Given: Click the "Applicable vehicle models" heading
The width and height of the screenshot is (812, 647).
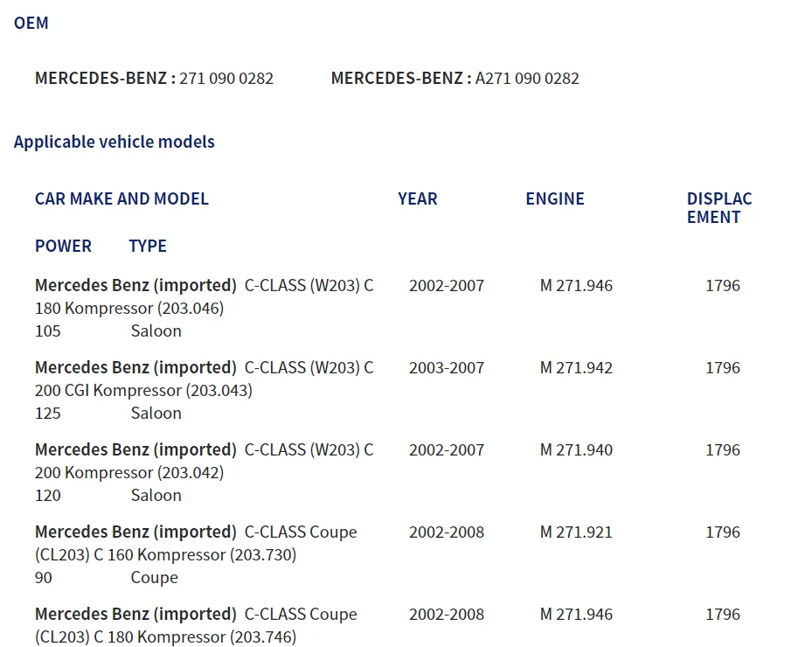Looking at the screenshot, I should click(x=115, y=142).
